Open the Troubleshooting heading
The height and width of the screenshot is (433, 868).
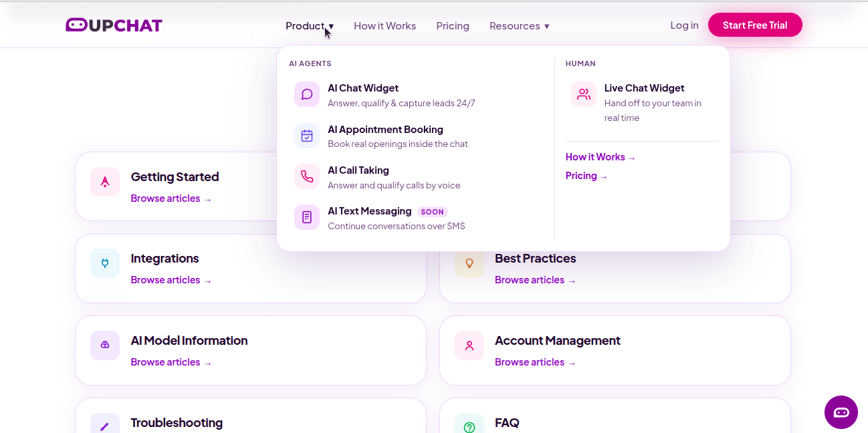(x=177, y=423)
